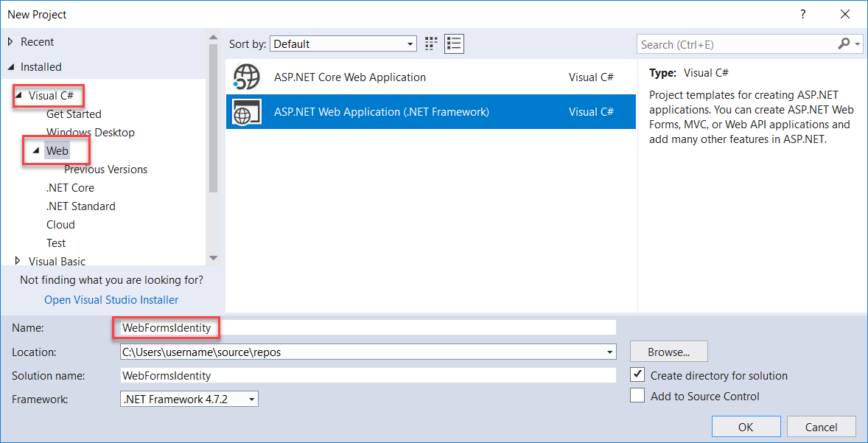Click the ASP.NET Web Application (.NET Framework) icon
This screenshot has width=868, height=443.
pos(247,111)
